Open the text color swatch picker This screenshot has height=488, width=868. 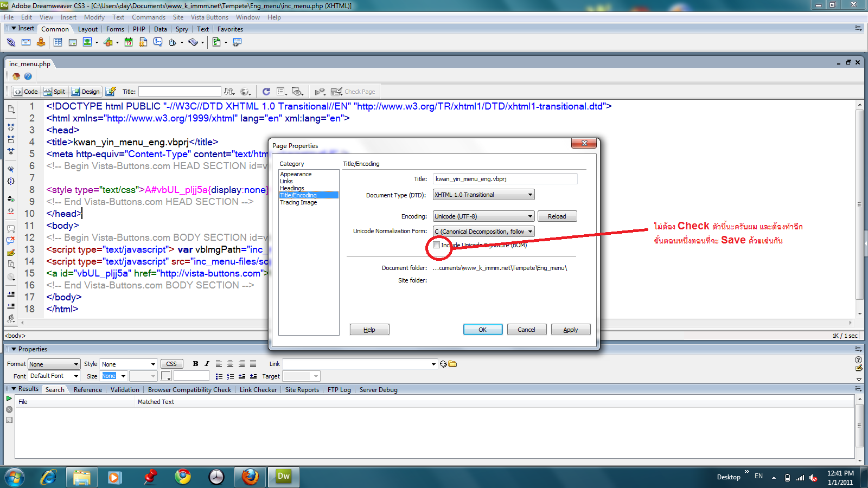click(167, 376)
